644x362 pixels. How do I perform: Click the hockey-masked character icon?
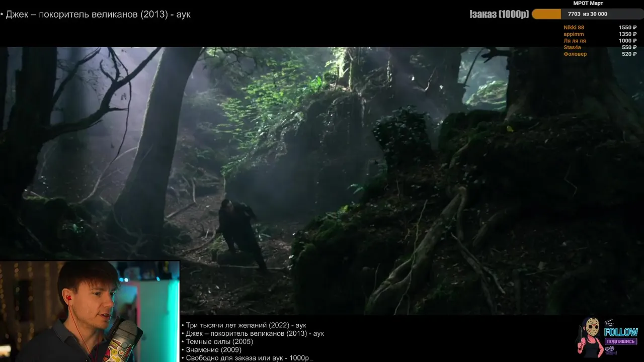(x=590, y=337)
